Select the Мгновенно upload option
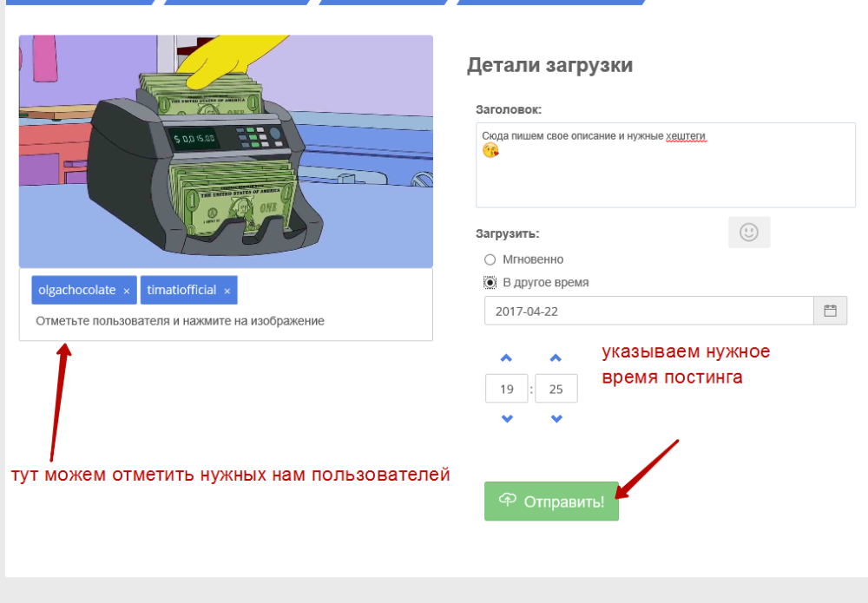 [490, 259]
